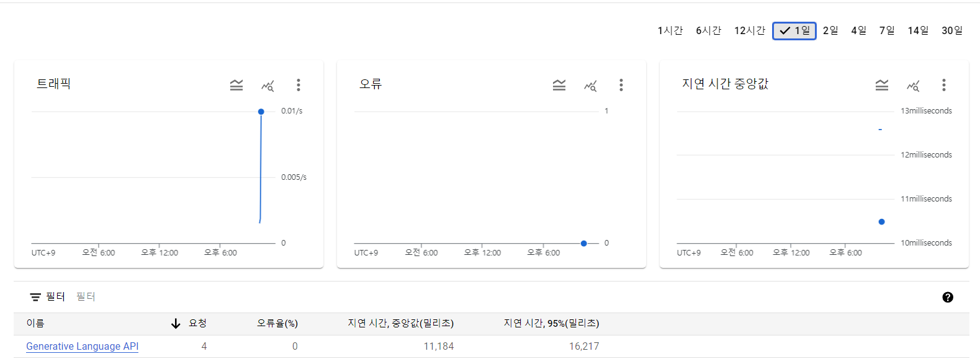Click the 트래픽 chart data point at 0.01/s
The height and width of the screenshot is (364, 980).
click(261, 112)
